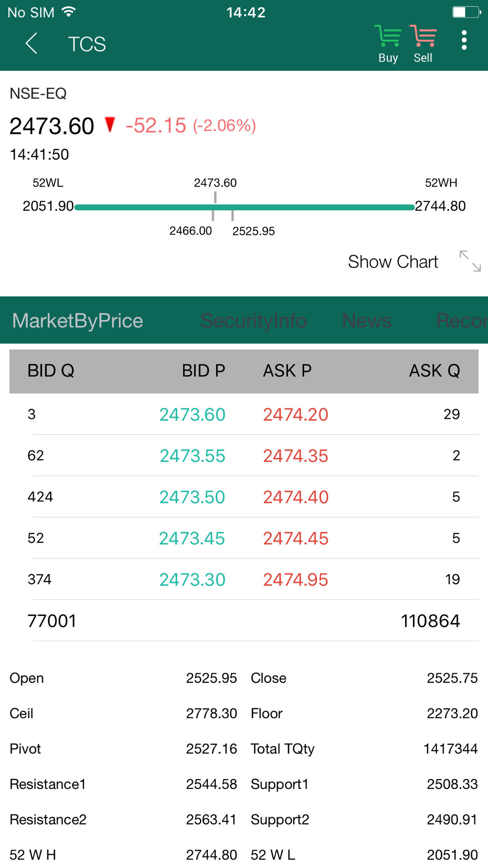Select bid price 2473.50

pos(192,497)
